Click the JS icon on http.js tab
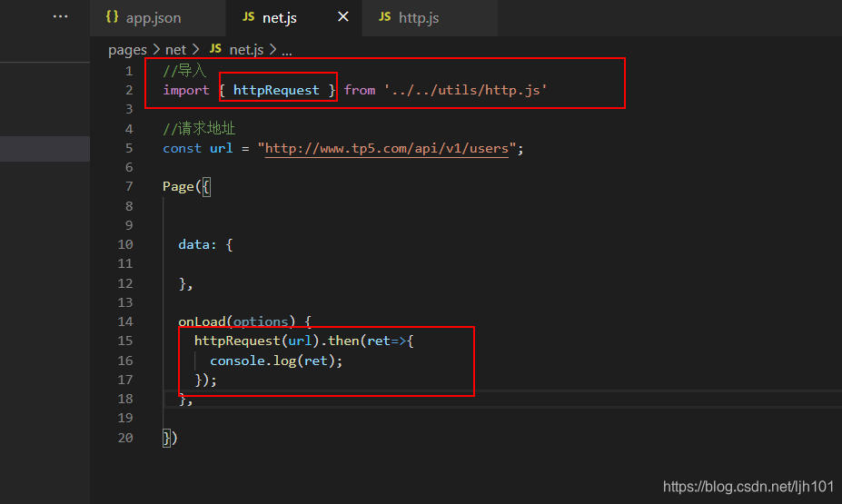Image resolution: width=842 pixels, height=504 pixels. click(x=384, y=16)
